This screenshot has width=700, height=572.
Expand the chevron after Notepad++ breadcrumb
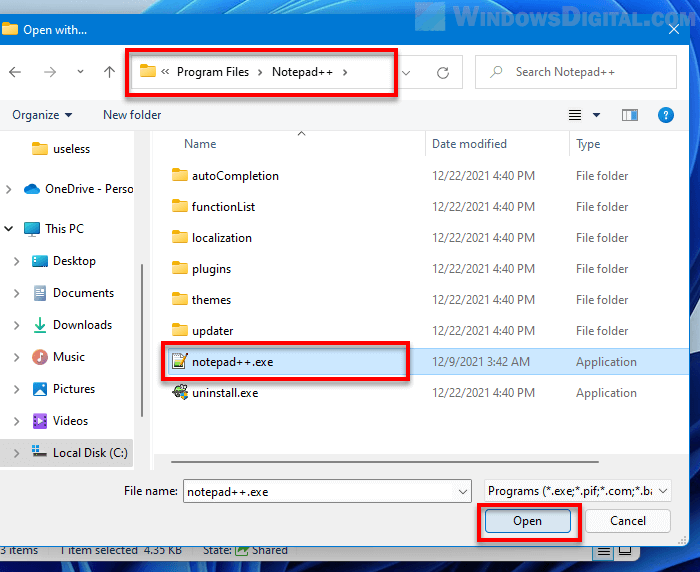tap(345, 72)
